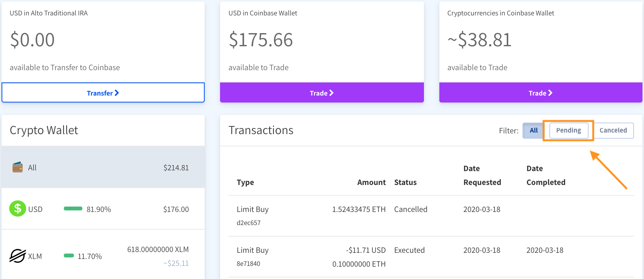Click the Date Completed column header
The height and width of the screenshot is (279, 644).
[546, 175]
